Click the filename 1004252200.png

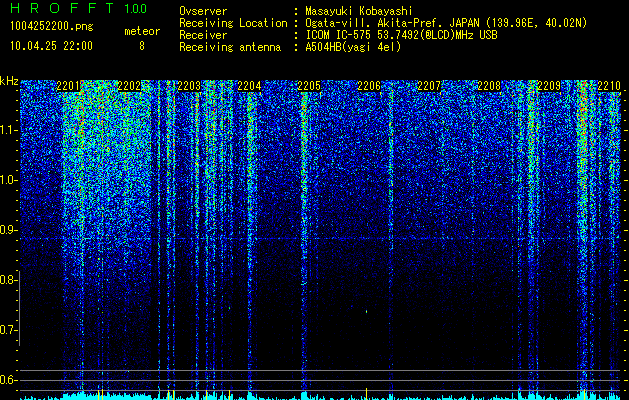(52, 27)
